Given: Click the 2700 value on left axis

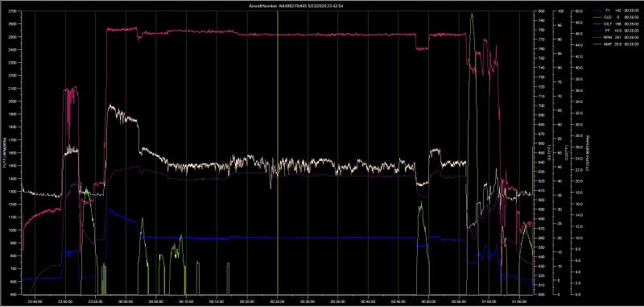Looking at the screenshot, I should 13,11.
